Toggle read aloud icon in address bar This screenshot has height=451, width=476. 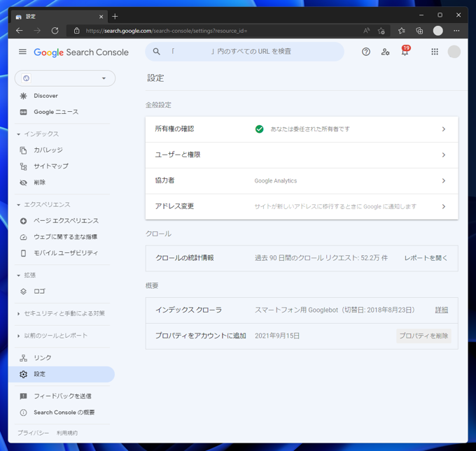pos(366,31)
